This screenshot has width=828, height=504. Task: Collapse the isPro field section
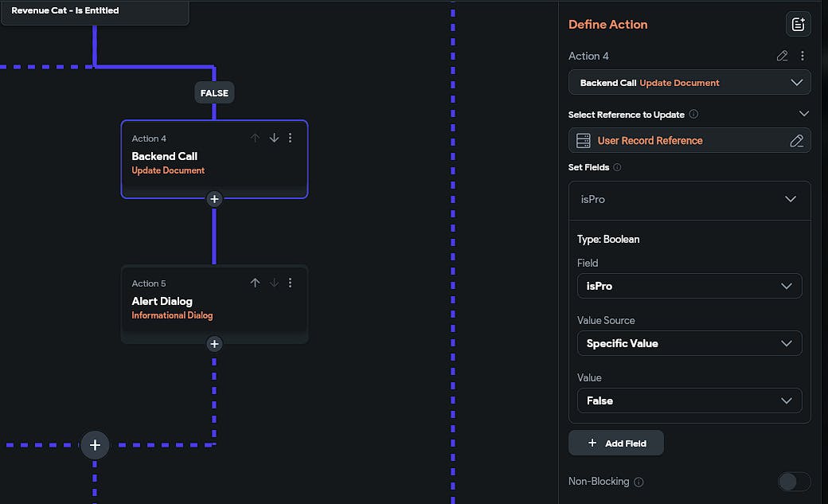pyautogui.click(x=791, y=199)
